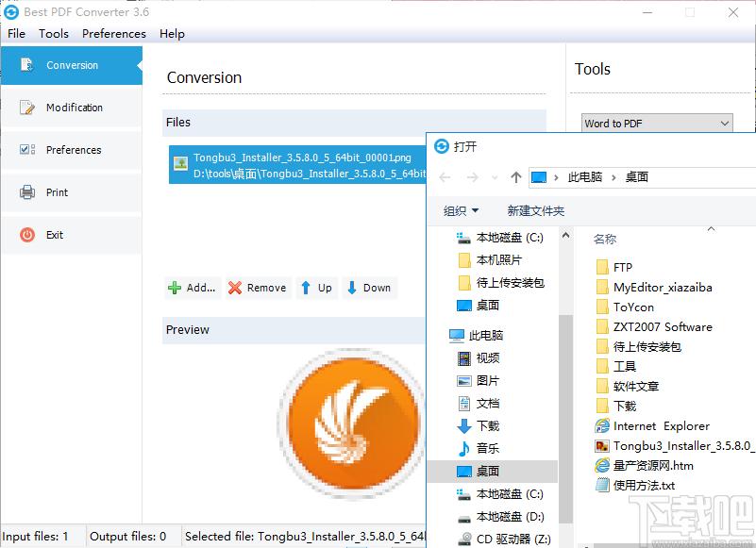Open the 软件文章 folder
The image size is (756, 548).
point(628,386)
